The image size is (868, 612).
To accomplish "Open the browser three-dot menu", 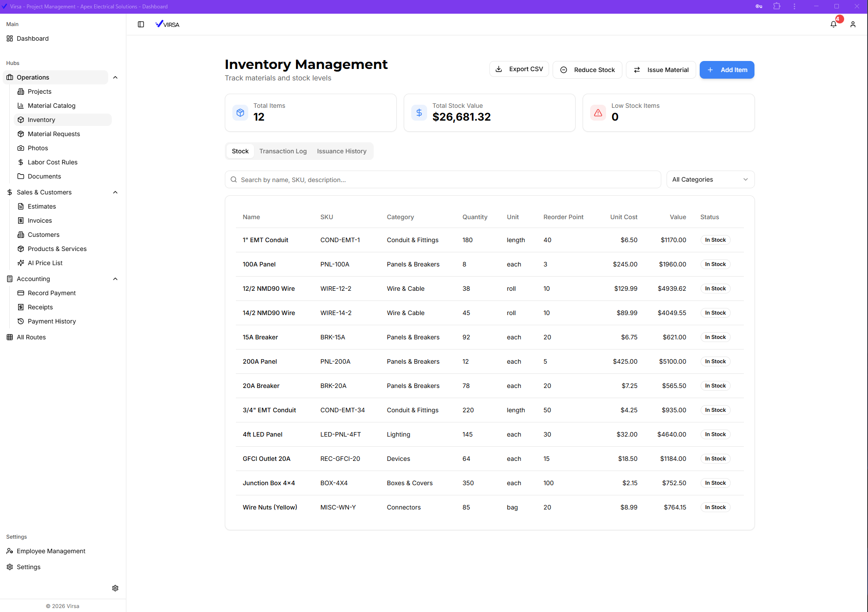I will tap(794, 6).
